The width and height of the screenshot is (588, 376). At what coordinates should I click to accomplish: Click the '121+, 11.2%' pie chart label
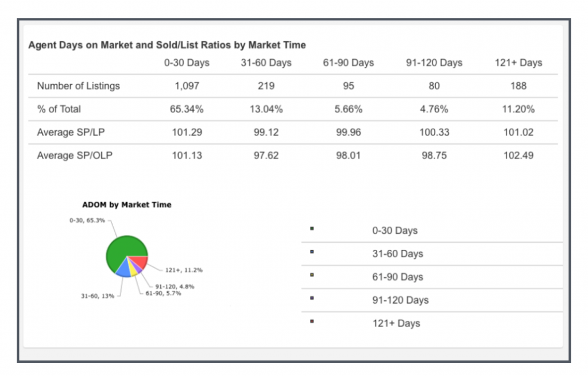coord(184,270)
